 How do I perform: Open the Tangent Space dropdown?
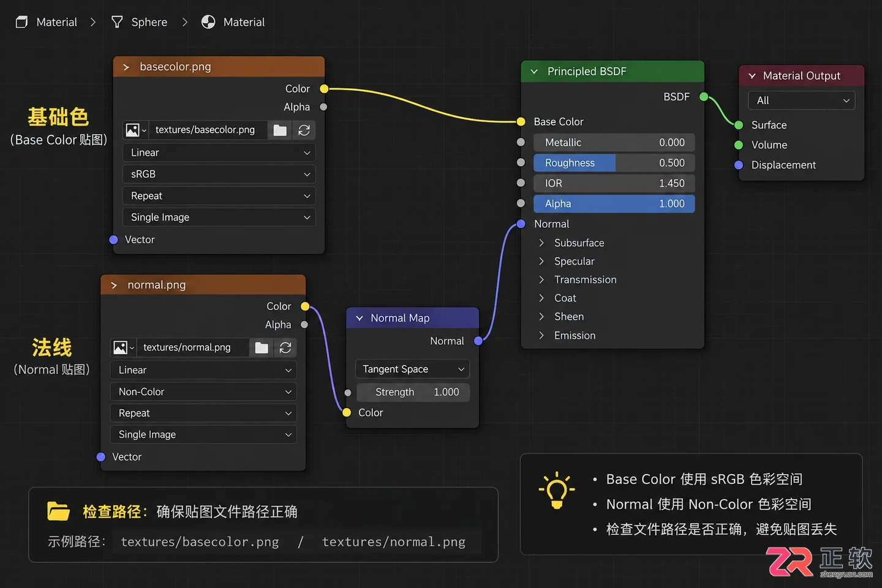(413, 369)
